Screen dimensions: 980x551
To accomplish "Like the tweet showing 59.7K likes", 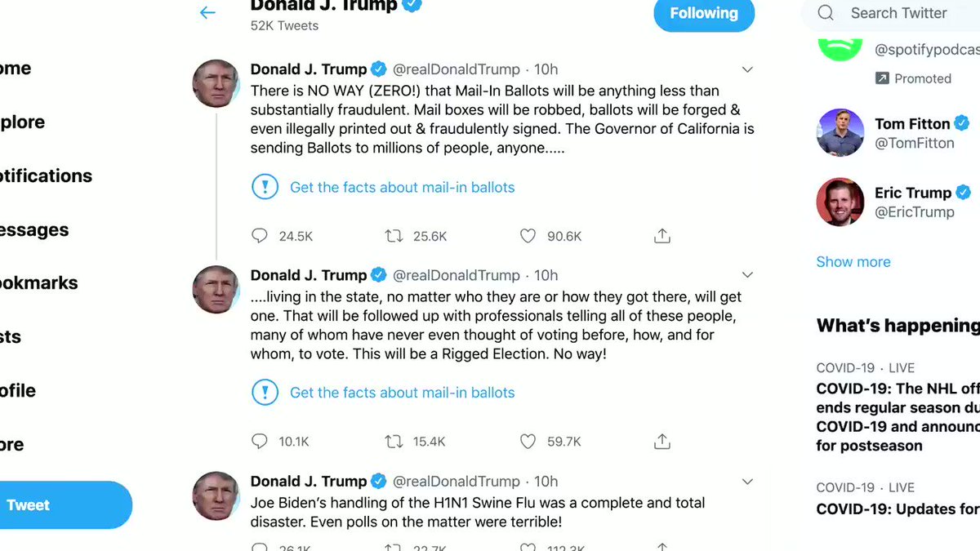I will 528,442.
